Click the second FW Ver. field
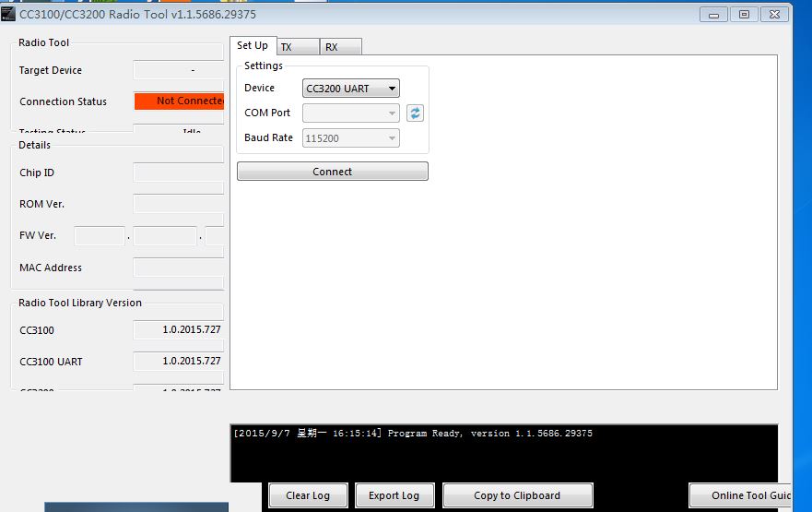The width and height of the screenshot is (812, 512). tap(165, 236)
